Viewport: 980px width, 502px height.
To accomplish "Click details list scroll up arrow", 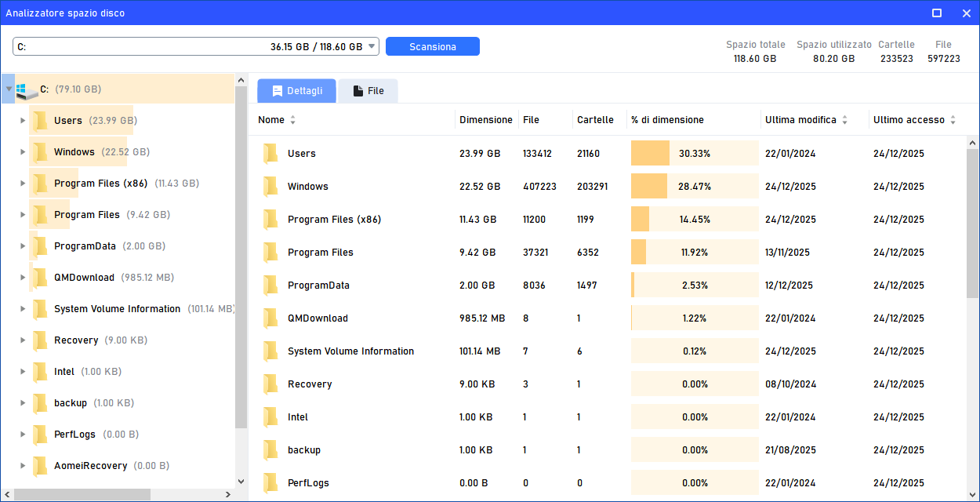I will point(973,143).
